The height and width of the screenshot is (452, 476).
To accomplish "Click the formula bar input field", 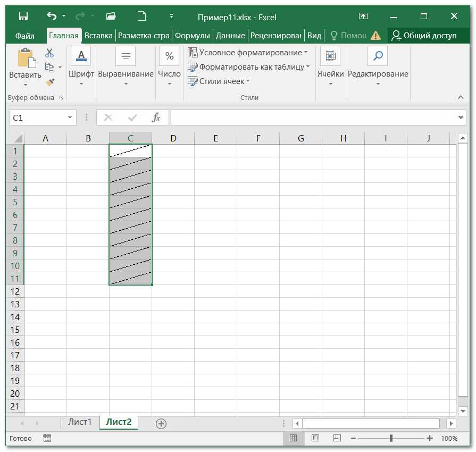I will tap(314, 118).
